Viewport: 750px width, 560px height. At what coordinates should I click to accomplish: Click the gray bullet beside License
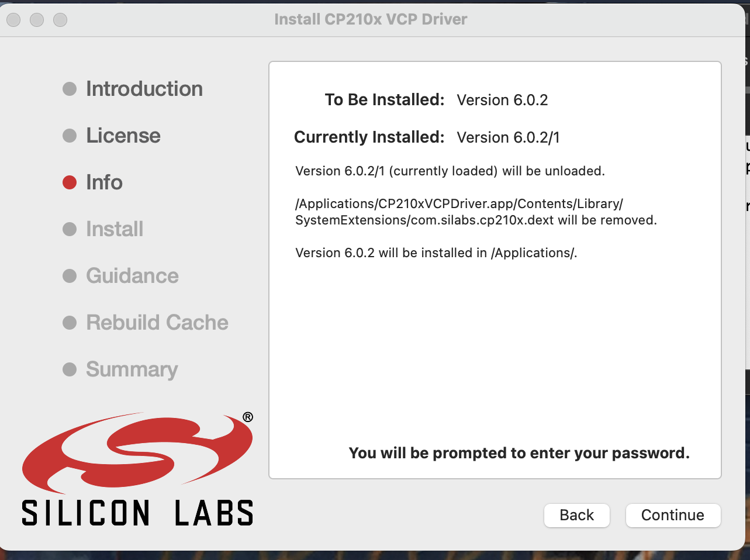tap(70, 136)
